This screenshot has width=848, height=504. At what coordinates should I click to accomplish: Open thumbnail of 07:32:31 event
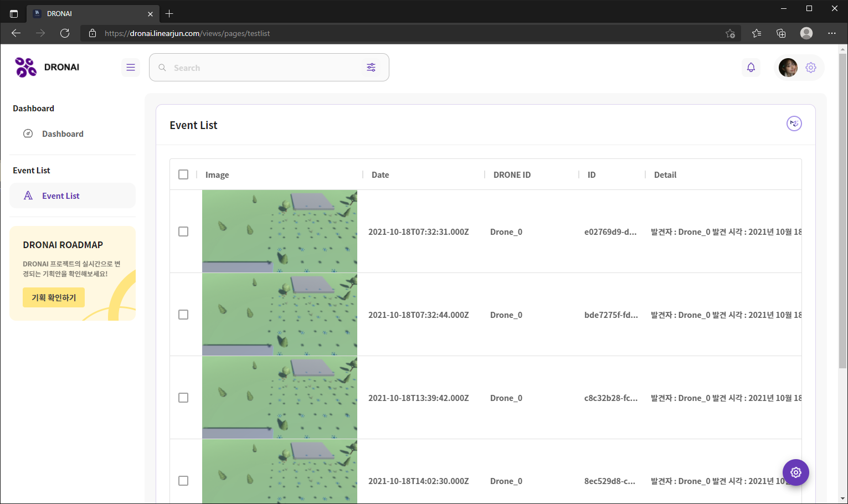pos(280,231)
